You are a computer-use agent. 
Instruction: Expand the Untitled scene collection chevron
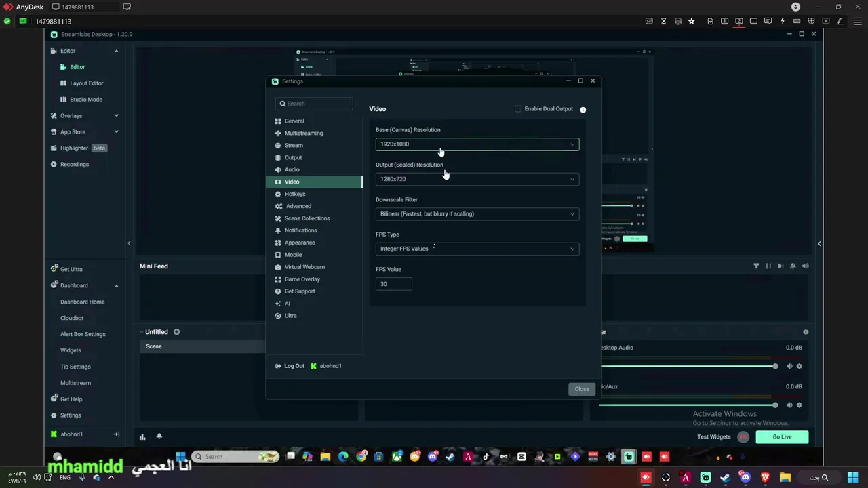point(142,332)
